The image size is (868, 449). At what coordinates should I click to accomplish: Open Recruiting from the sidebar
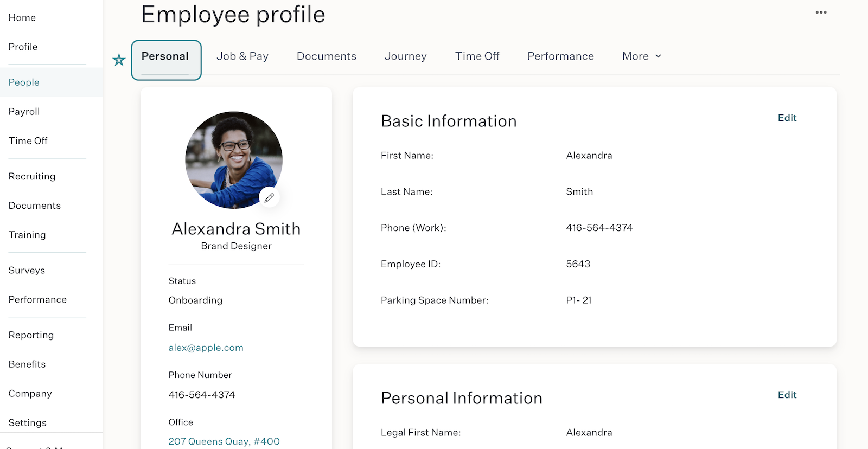click(32, 176)
